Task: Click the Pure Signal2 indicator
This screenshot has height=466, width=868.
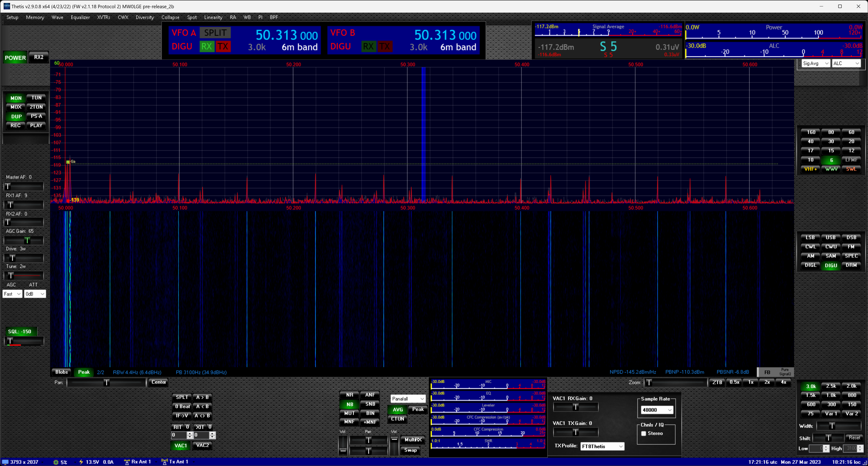Action: 785,372
